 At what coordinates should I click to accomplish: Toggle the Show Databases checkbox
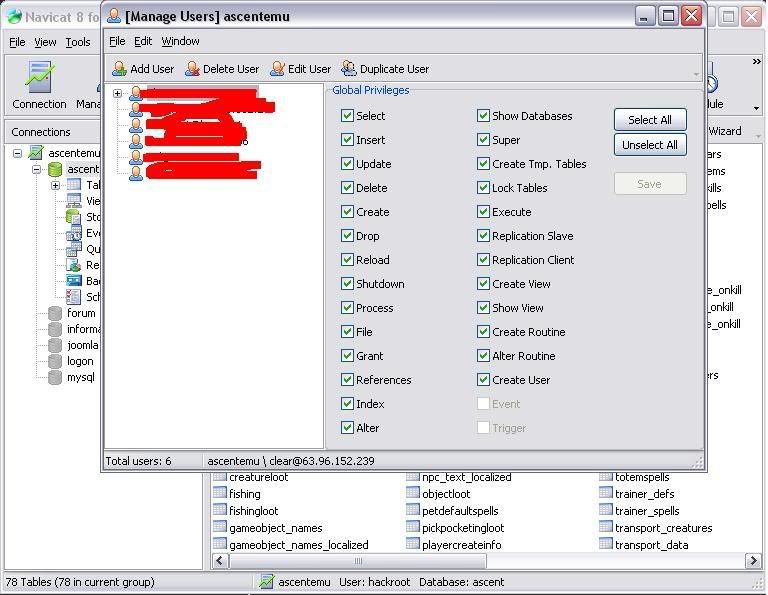[483, 116]
